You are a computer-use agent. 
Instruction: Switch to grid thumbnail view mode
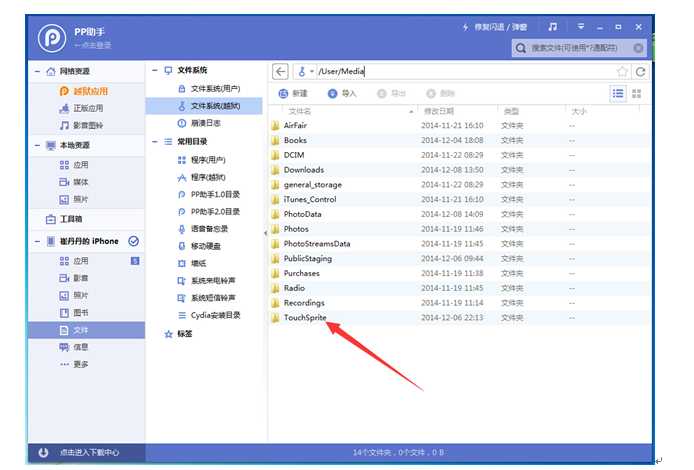(636, 93)
